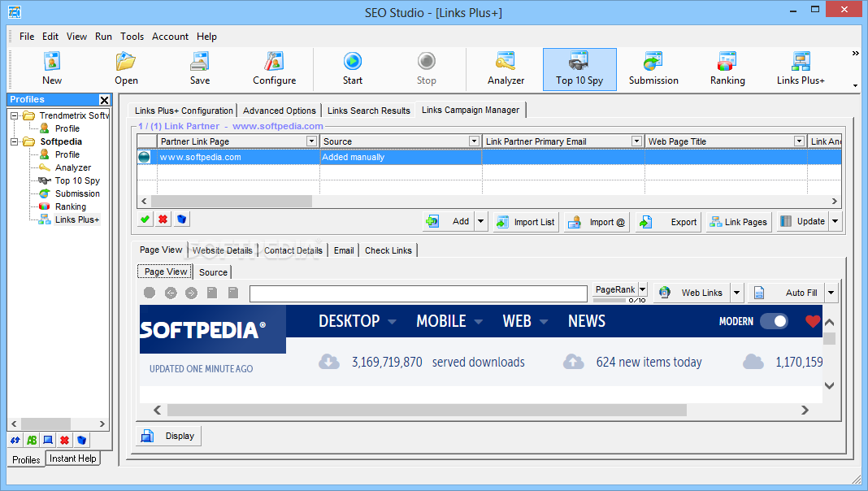Click the green AB rename icon

click(x=32, y=440)
